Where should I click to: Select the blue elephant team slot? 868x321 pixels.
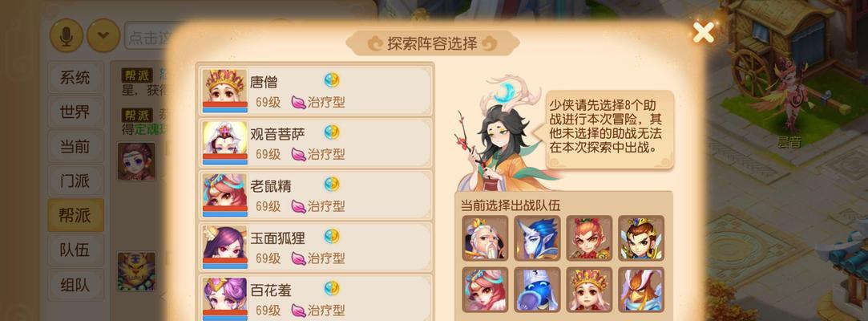coord(537,290)
